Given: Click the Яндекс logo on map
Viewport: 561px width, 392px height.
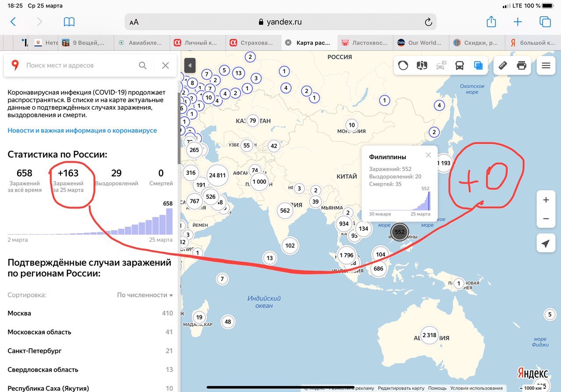Looking at the screenshot, I should point(533,373).
